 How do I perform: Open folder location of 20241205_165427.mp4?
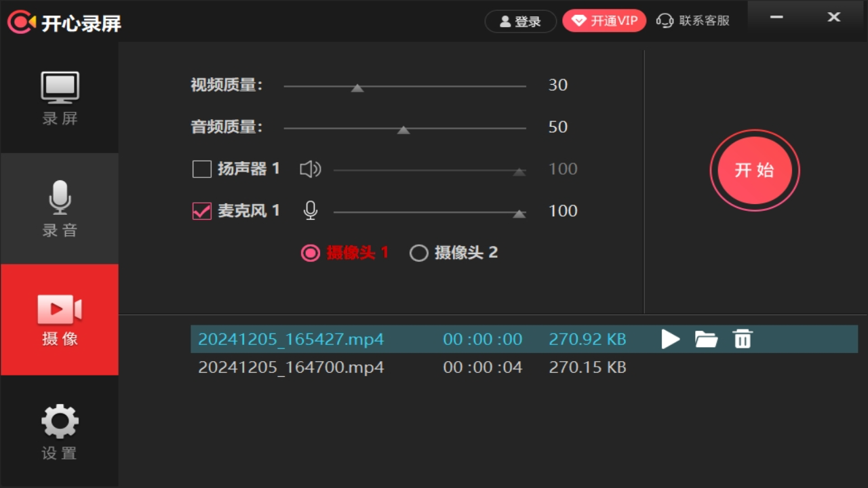point(706,339)
